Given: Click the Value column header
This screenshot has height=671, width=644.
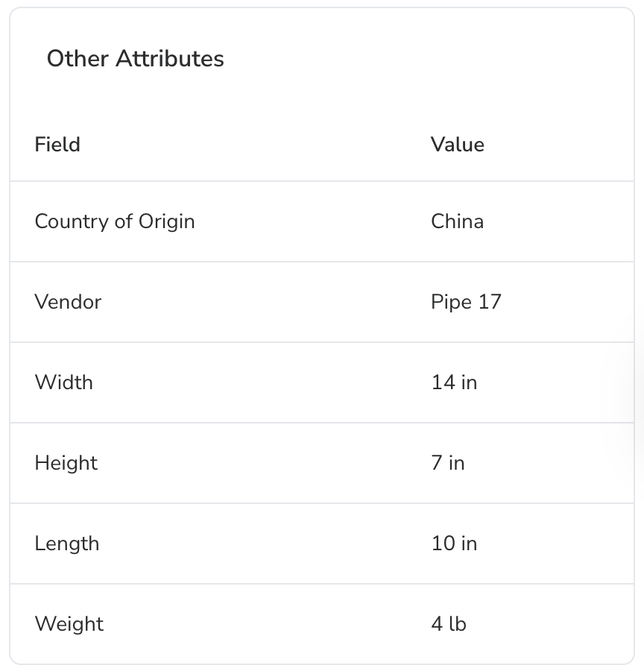Looking at the screenshot, I should coord(457,144).
